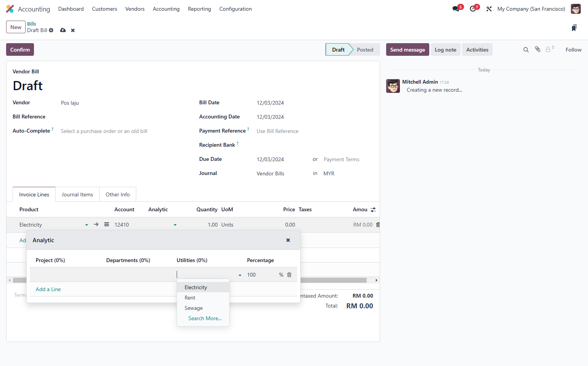Click the Send message button
Image resolution: width=588 pixels, height=366 pixels.
pyautogui.click(x=407, y=50)
